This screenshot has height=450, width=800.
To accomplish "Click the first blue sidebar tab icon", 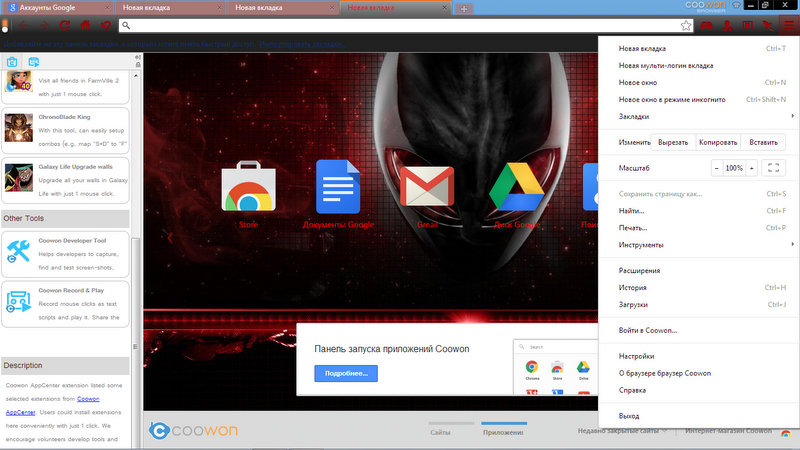I will 12,62.
